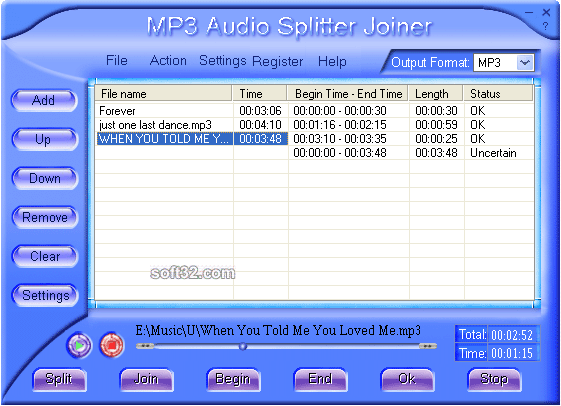
Task: Click the Add button
Action: point(44,100)
